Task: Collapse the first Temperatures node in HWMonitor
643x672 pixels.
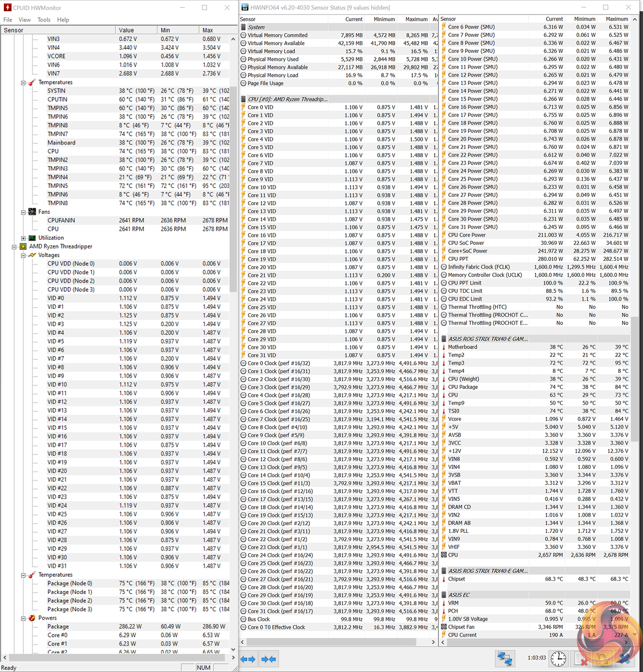Action: point(23,83)
